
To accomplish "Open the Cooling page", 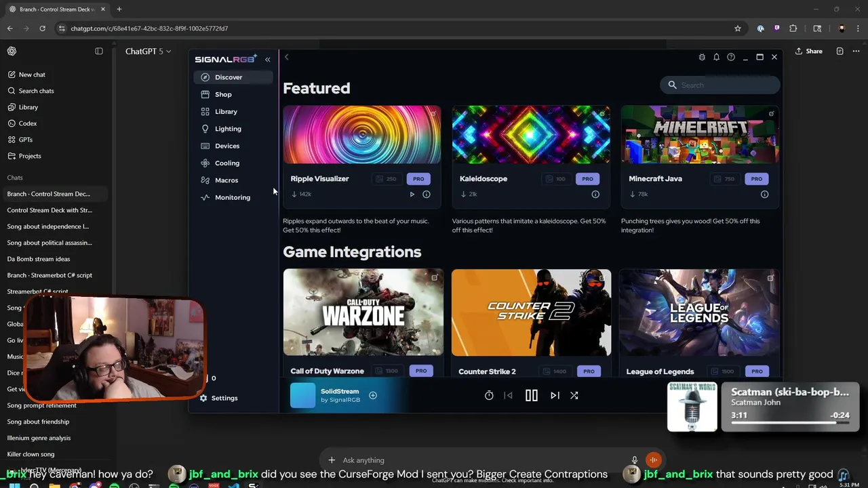I will (x=233, y=163).
